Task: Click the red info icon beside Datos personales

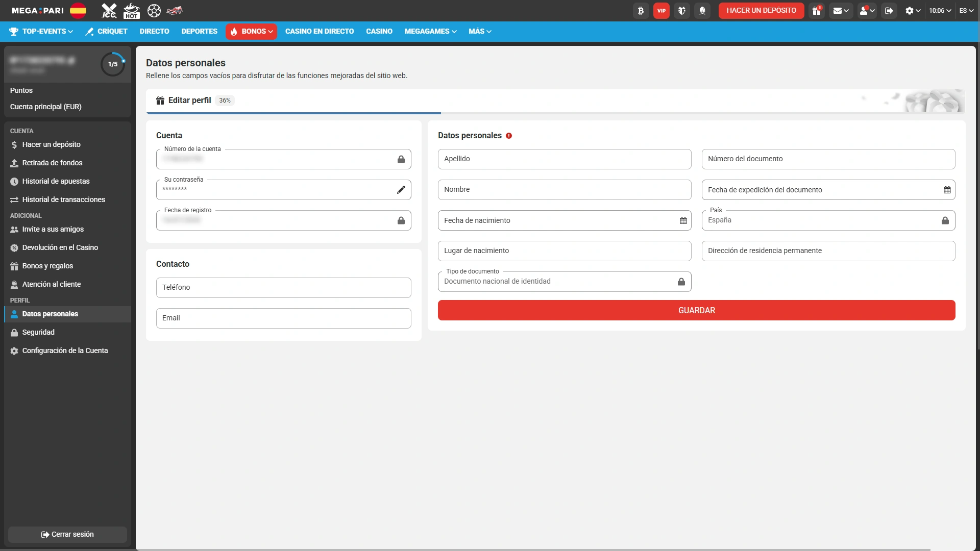Action: (509, 136)
